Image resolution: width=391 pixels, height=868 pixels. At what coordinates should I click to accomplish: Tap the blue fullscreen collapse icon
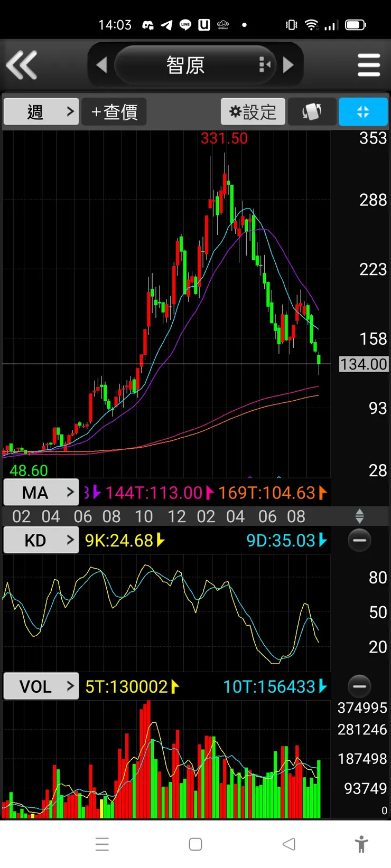[363, 111]
